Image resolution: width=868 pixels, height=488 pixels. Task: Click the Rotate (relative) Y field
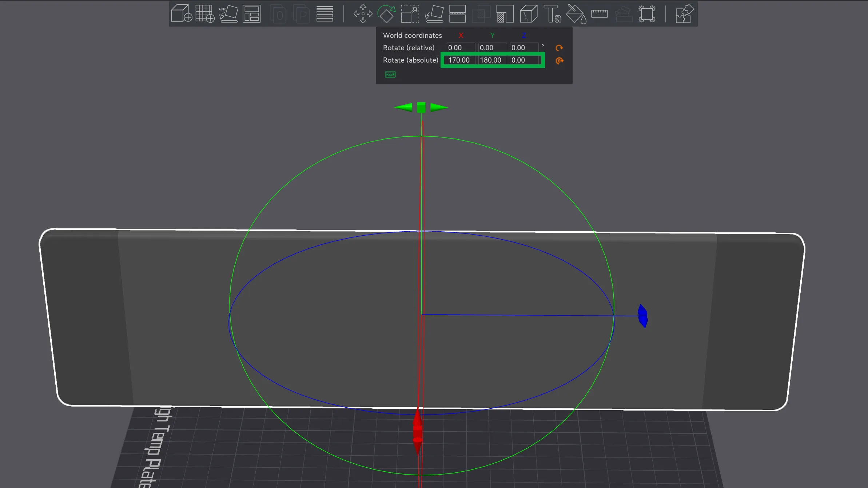[492, 48]
